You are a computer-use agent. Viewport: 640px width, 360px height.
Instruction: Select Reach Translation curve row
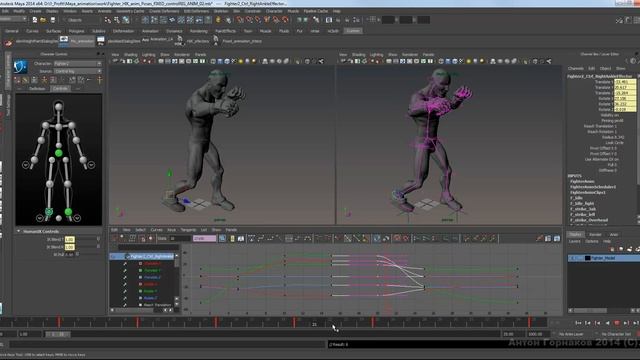click(157, 305)
